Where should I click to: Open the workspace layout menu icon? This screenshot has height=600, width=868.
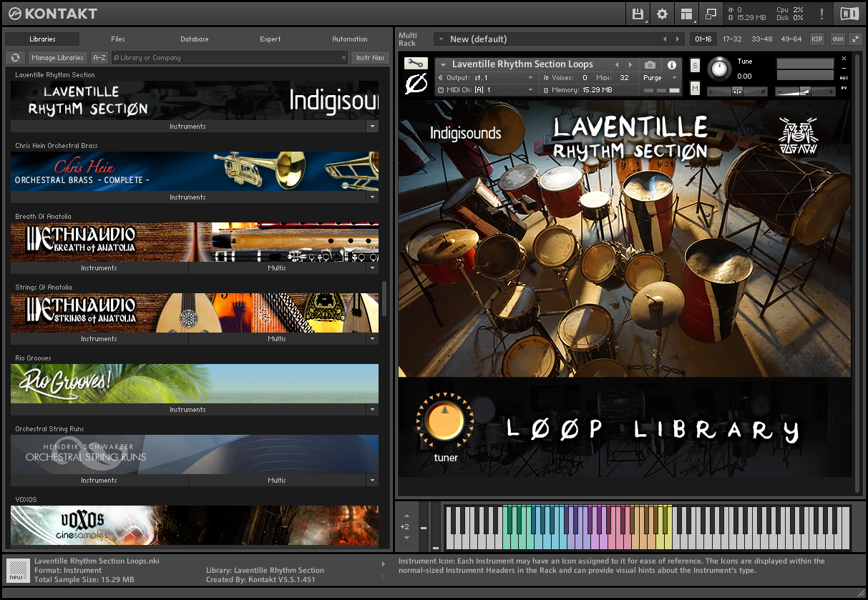point(686,13)
